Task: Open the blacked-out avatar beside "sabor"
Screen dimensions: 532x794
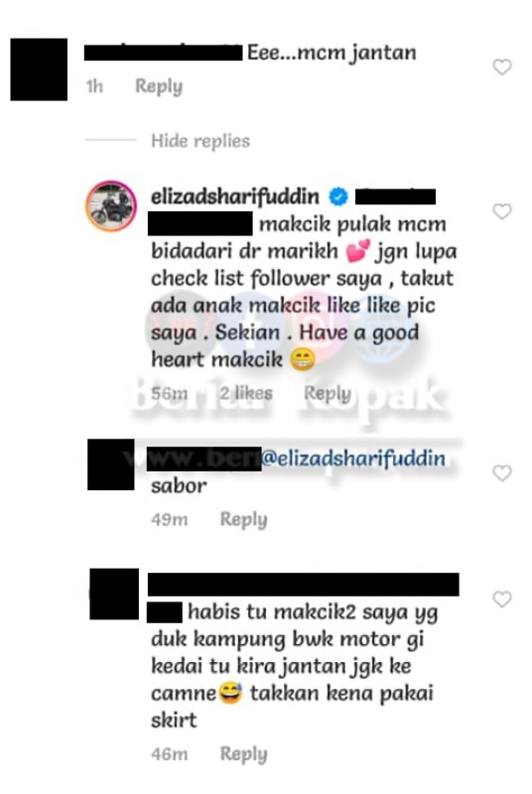Action: tap(111, 464)
